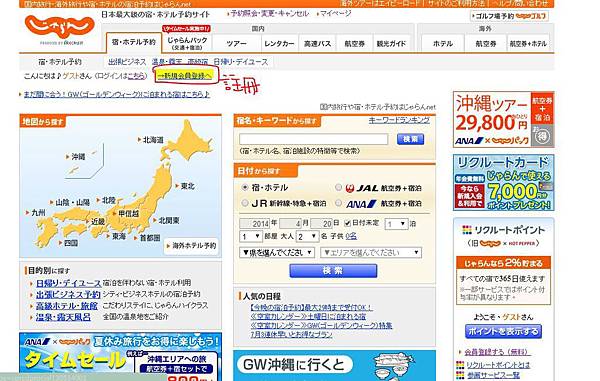600x381 pixels.
Task: Open the 日帰り・デイユース purpose link
Action: coord(68,283)
